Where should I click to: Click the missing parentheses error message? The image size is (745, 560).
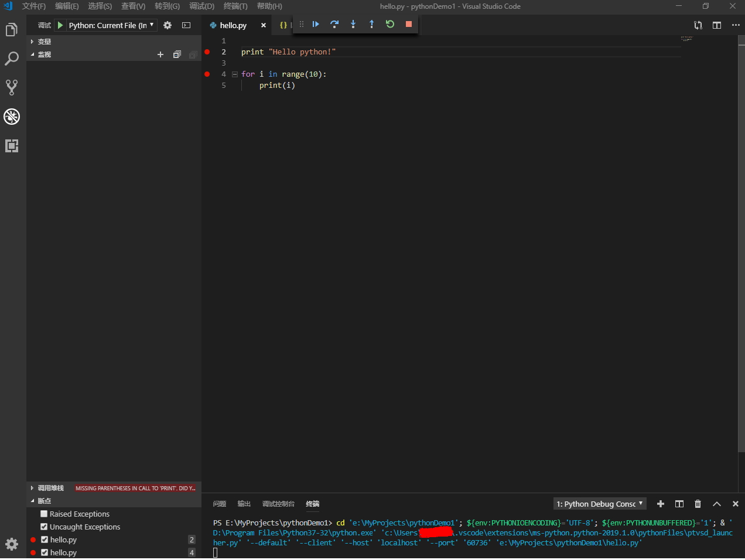135,488
